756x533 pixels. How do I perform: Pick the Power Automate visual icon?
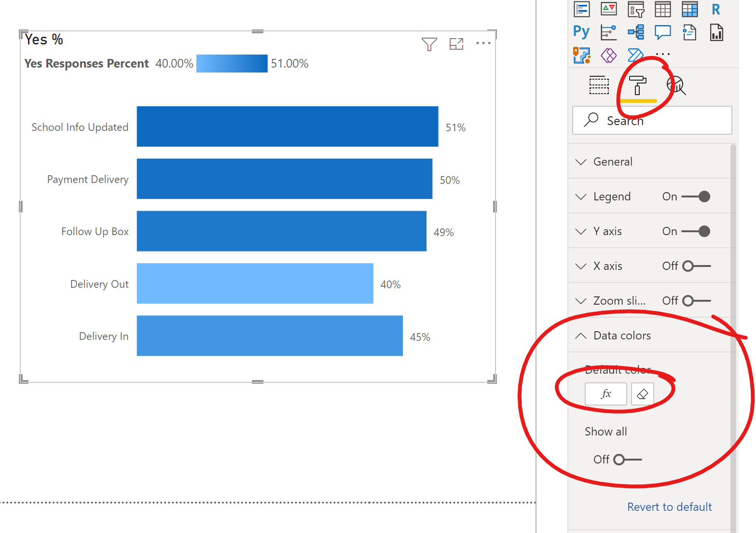(636, 55)
